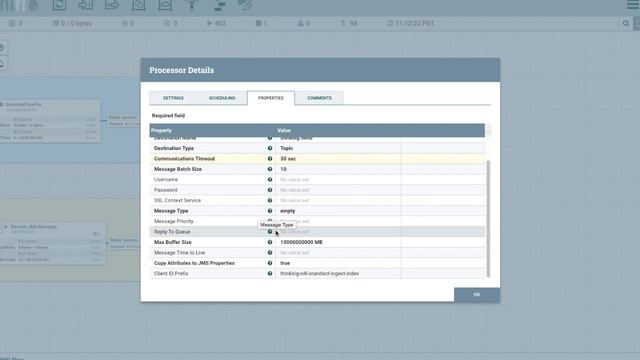This screenshot has width=640, height=360.
Task: Click the properties table vertical scrollbar
Action: (x=488, y=218)
